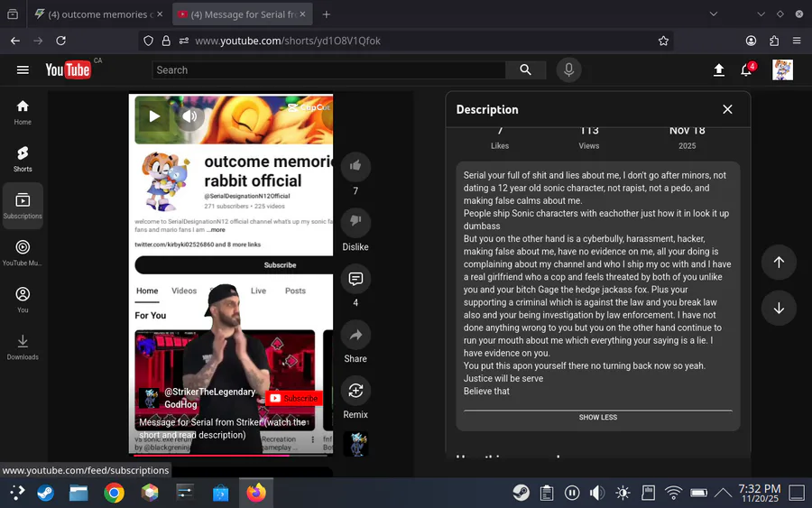Click the search magnifier button

click(x=525, y=69)
